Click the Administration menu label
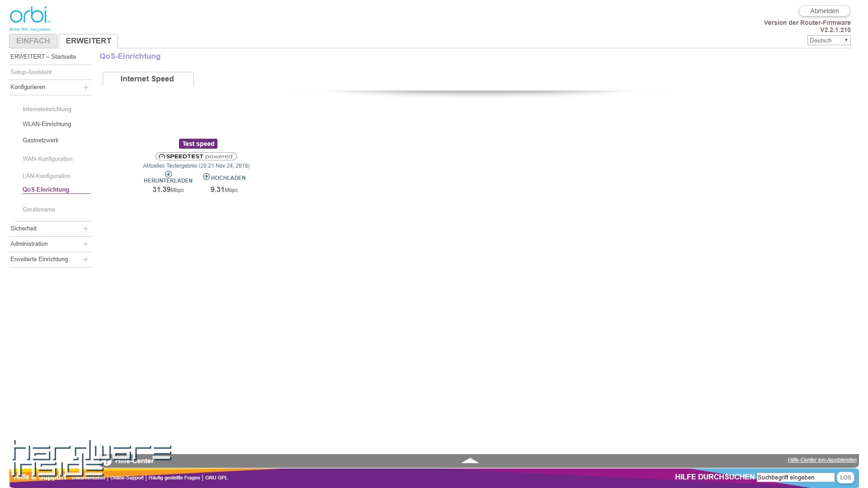The width and height of the screenshot is (868, 488). 29,244
